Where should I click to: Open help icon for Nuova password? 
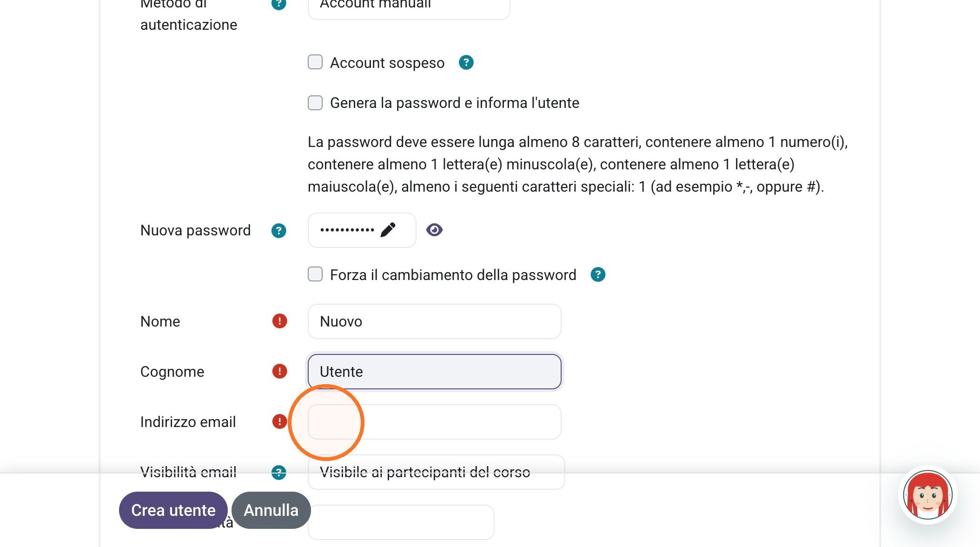[278, 230]
